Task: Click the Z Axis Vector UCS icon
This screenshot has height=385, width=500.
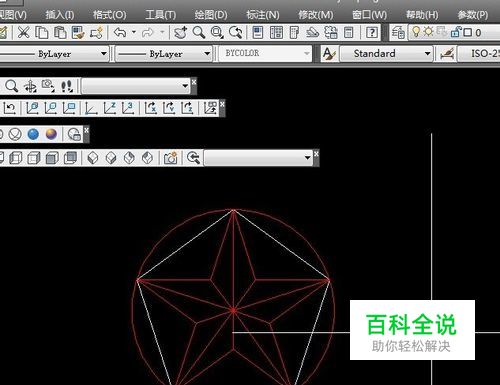Action: pyautogui.click(x=110, y=108)
